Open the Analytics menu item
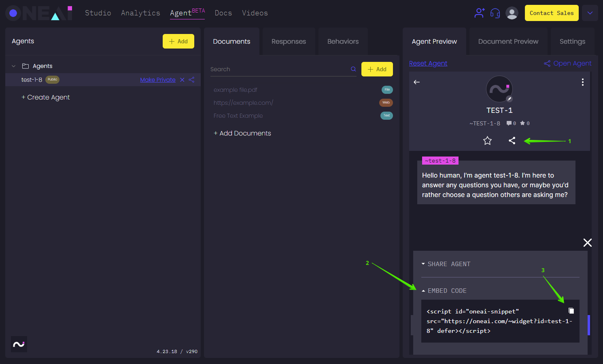The width and height of the screenshot is (603, 364). 140,13
